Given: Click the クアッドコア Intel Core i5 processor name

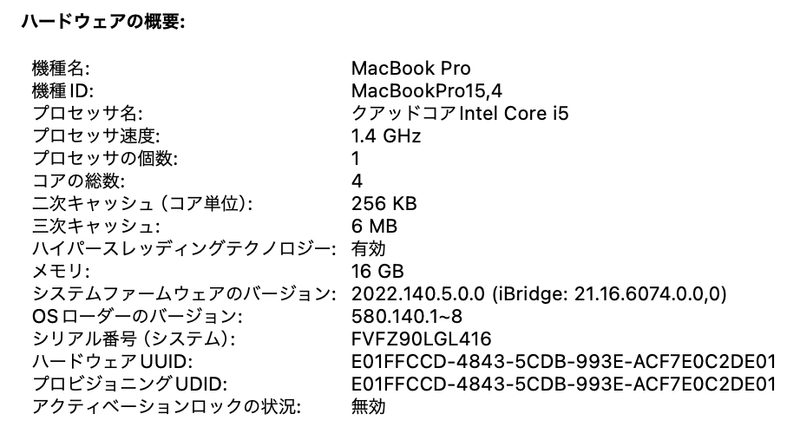Looking at the screenshot, I should 460,113.
